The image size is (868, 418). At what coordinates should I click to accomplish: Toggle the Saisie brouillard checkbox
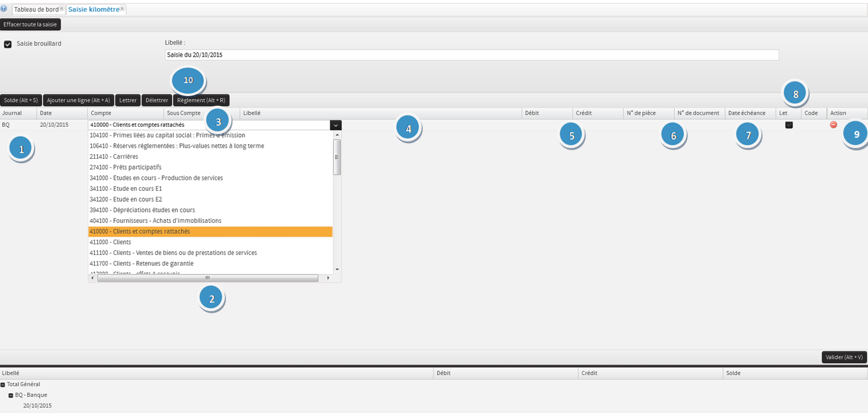pos(8,44)
